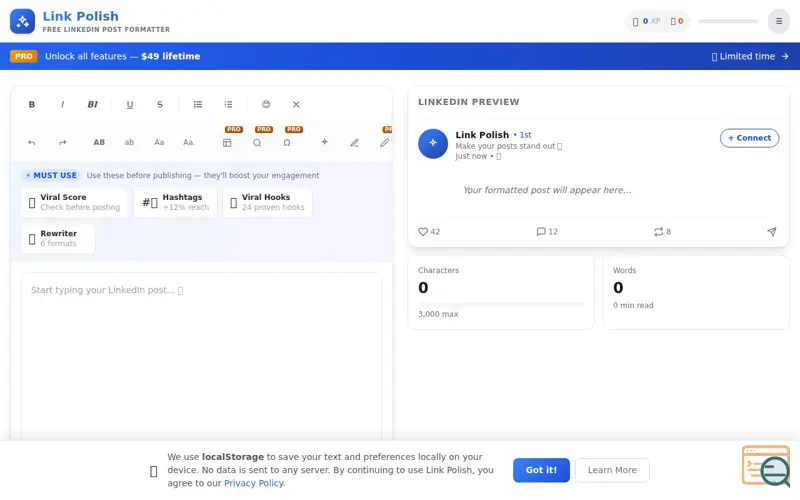The width and height of the screenshot is (800, 500).
Task: Click the XP counter badge
Action: pos(646,21)
